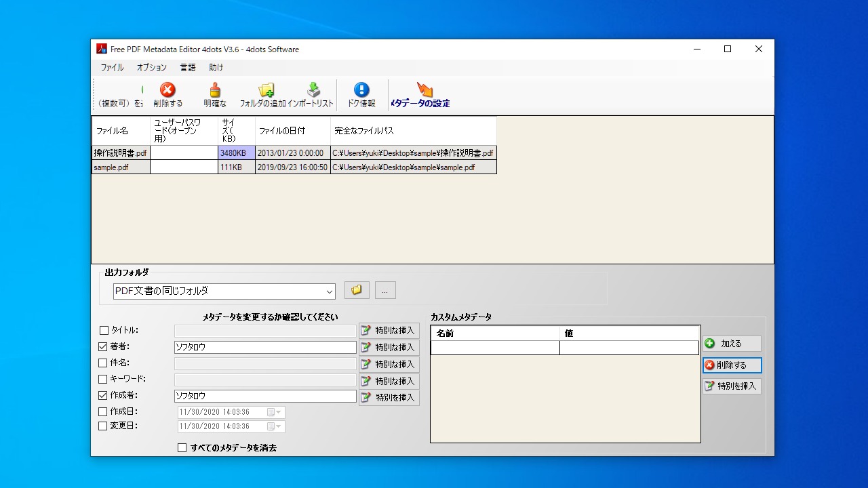Enable the タイトル checkbox
The image size is (868, 488).
pyautogui.click(x=104, y=331)
